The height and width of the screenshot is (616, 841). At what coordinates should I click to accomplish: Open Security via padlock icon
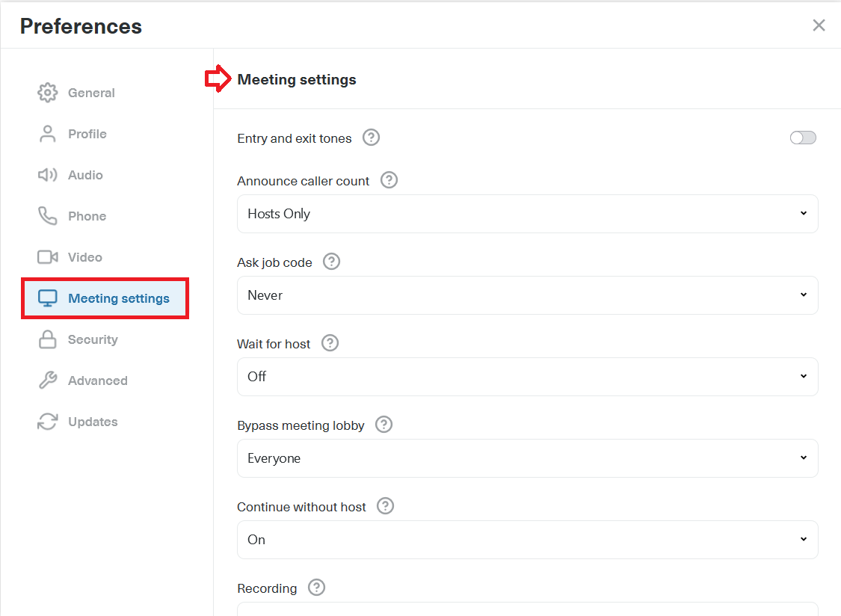pos(47,339)
